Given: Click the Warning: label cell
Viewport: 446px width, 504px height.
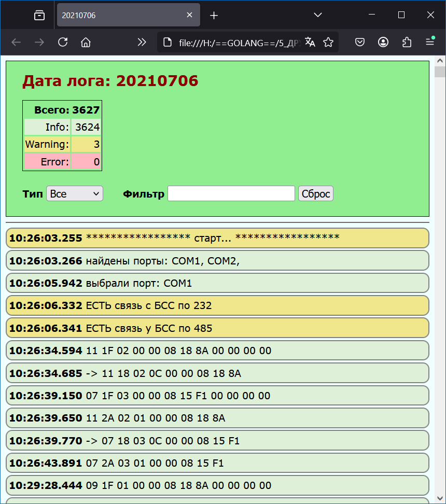Looking at the screenshot, I should [x=47, y=144].
